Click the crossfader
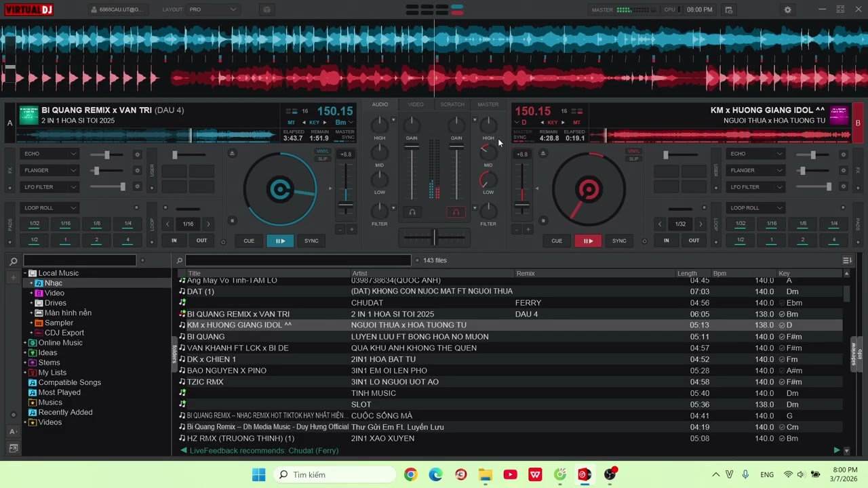868x488 pixels. (434, 237)
